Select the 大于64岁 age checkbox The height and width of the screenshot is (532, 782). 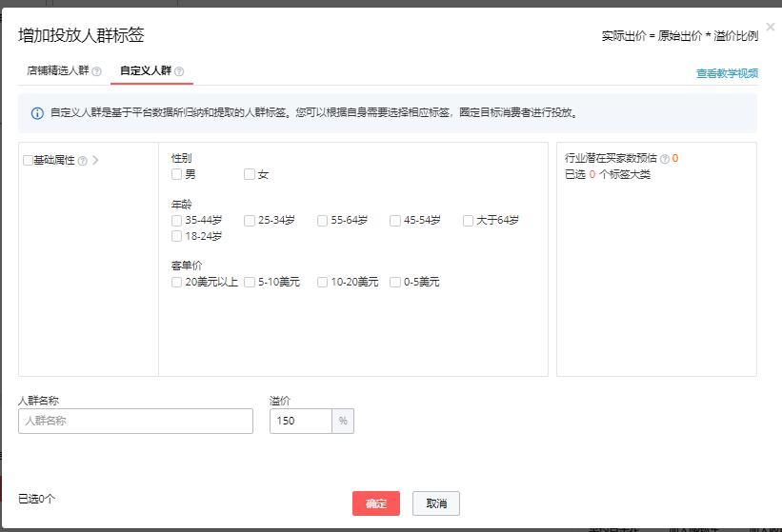(468, 221)
